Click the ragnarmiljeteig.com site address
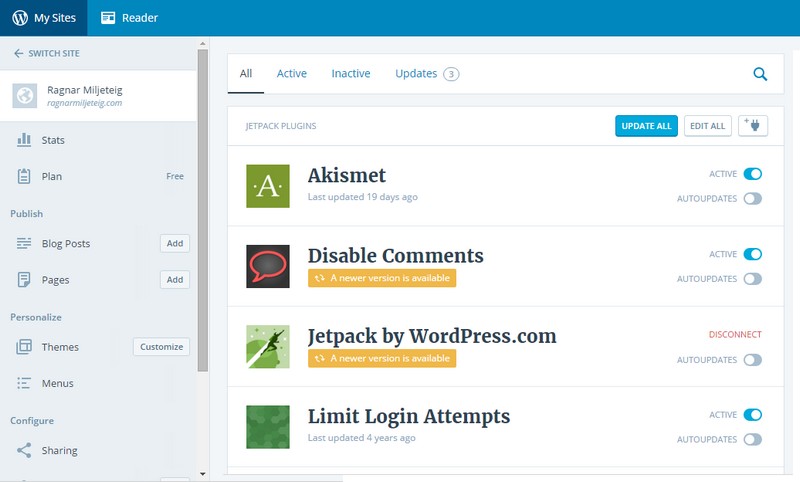800x482 pixels. click(85, 103)
